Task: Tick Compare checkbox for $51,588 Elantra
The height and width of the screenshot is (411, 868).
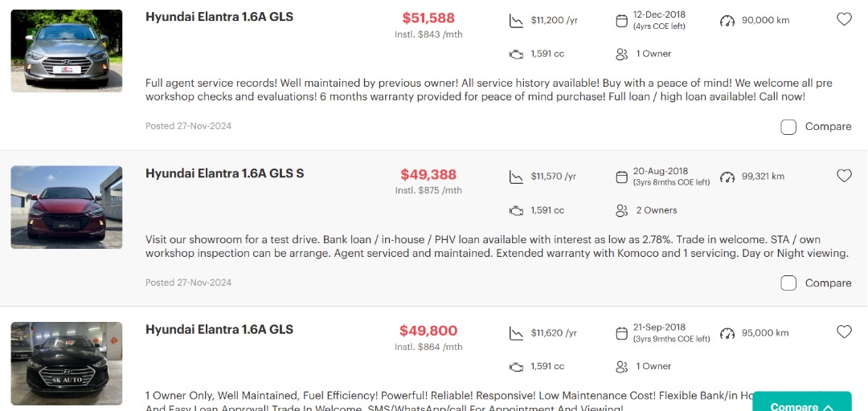Action: click(x=788, y=127)
